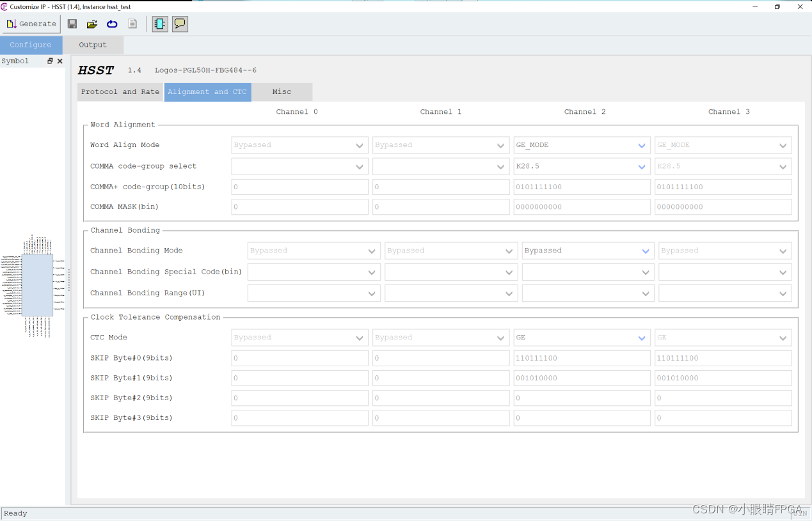
Task: Select the Alignment and CTC tab
Action: (207, 92)
